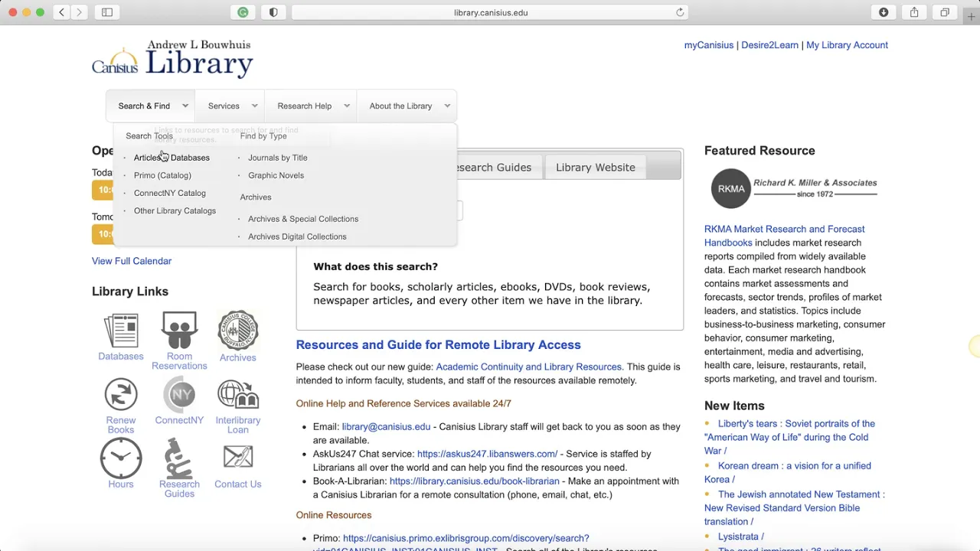Switch to the Library Website tab
The width and height of the screenshot is (980, 551).
pyautogui.click(x=596, y=168)
